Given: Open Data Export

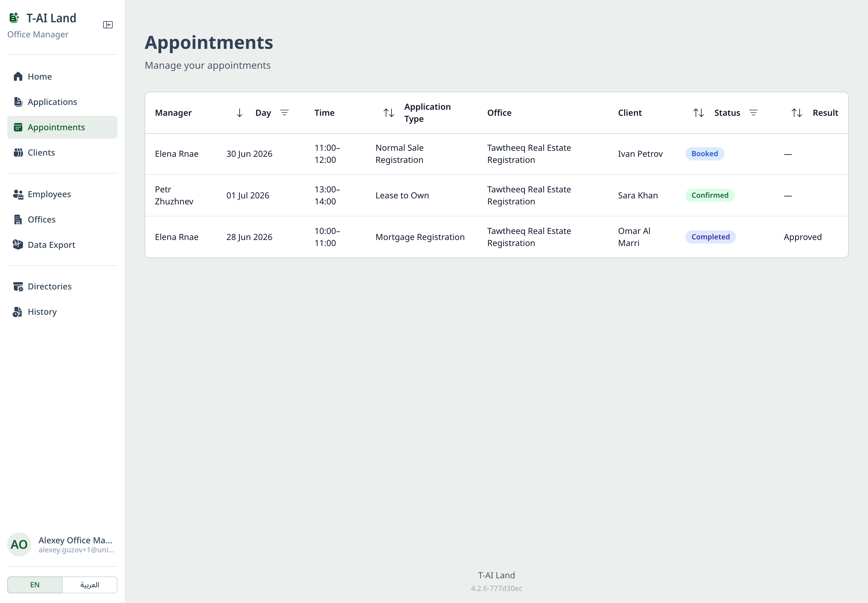Looking at the screenshot, I should click(x=62, y=245).
